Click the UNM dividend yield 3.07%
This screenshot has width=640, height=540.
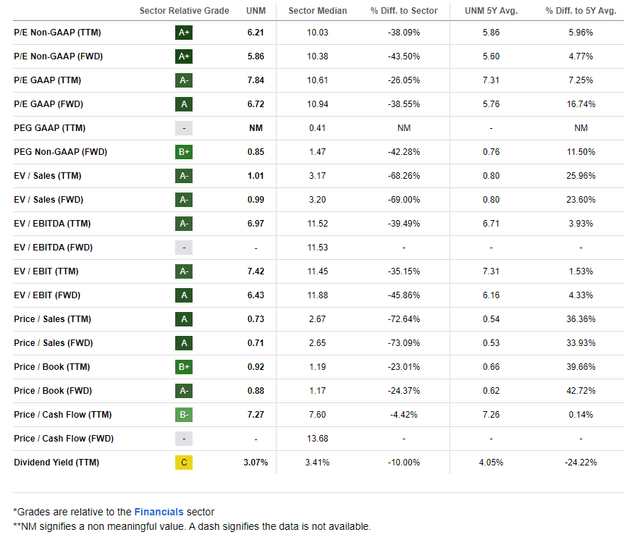click(256, 462)
